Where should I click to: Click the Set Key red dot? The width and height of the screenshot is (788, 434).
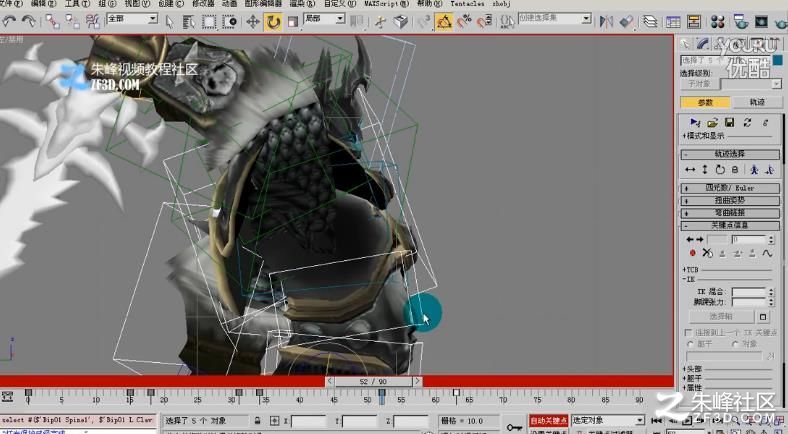pyautogui.click(x=693, y=253)
